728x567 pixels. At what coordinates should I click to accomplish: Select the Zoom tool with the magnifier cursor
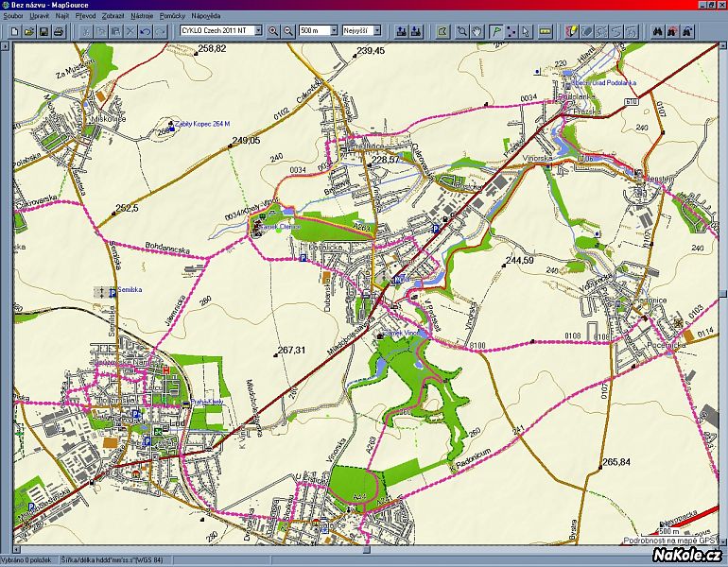[462, 31]
